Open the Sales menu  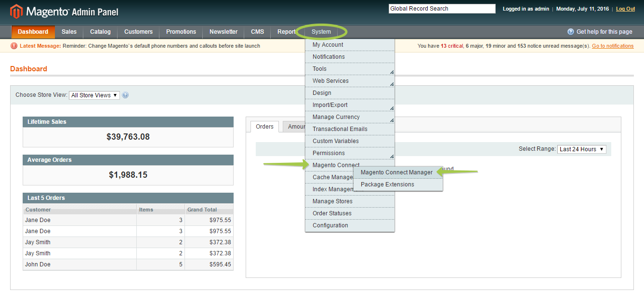pyautogui.click(x=69, y=32)
